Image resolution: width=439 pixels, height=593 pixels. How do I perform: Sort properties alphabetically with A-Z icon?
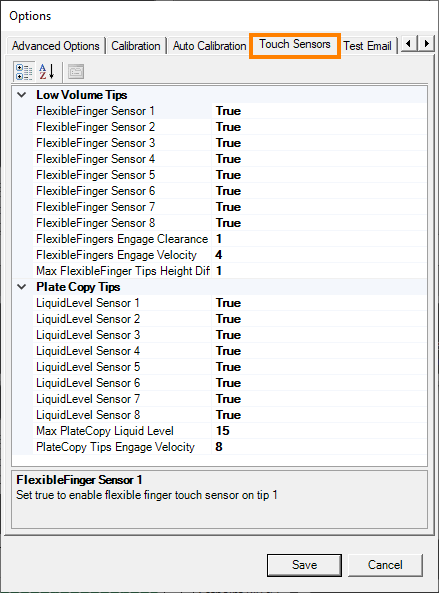(47, 71)
